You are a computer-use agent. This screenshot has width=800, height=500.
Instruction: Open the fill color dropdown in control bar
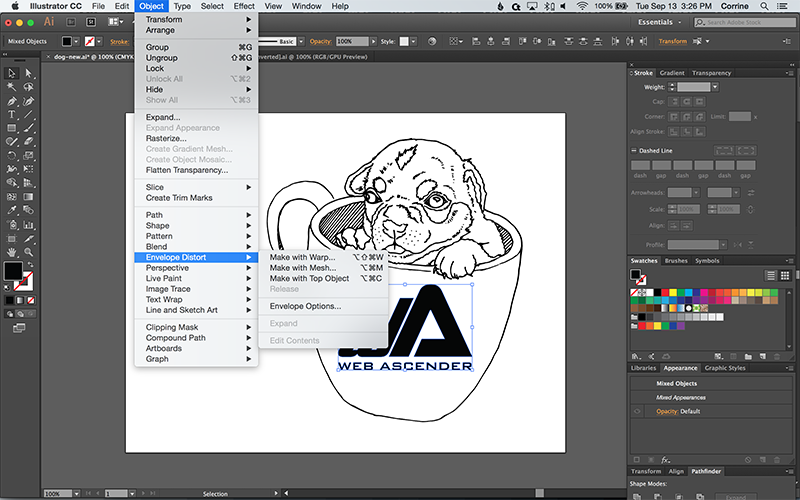(76, 41)
